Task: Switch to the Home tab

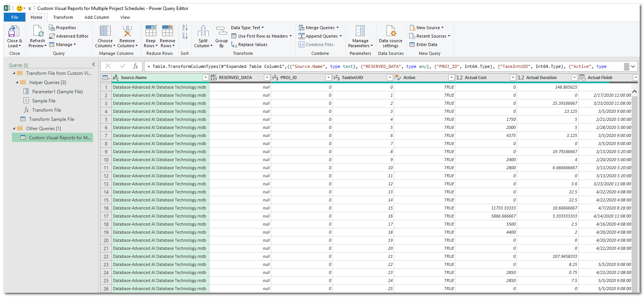Action: (37, 17)
